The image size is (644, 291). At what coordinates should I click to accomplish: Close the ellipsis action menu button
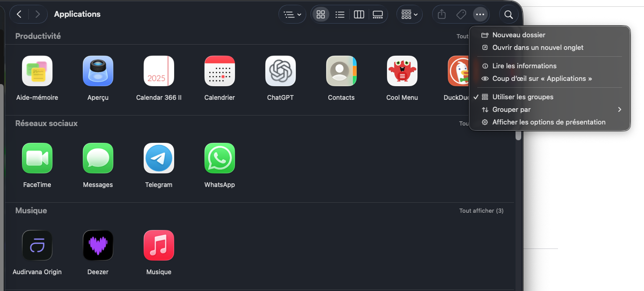[x=480, y=14]
